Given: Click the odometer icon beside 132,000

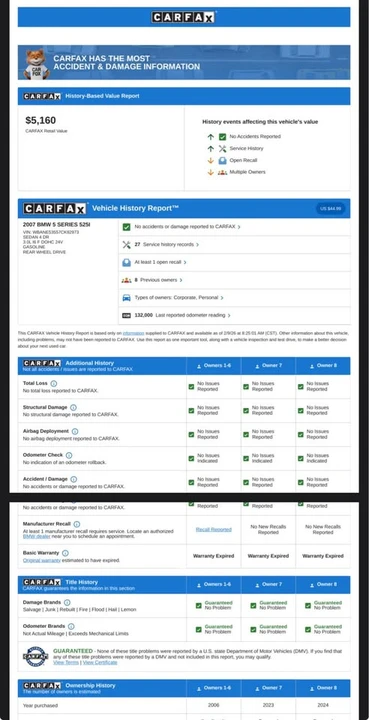Looking at the screenshot, I should 126,315.
